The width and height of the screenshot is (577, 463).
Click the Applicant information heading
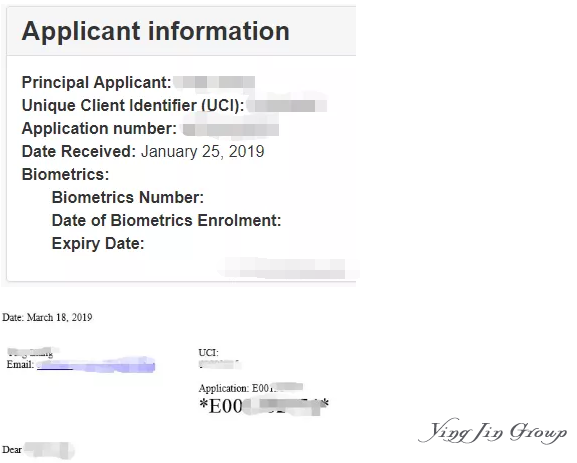155,31
